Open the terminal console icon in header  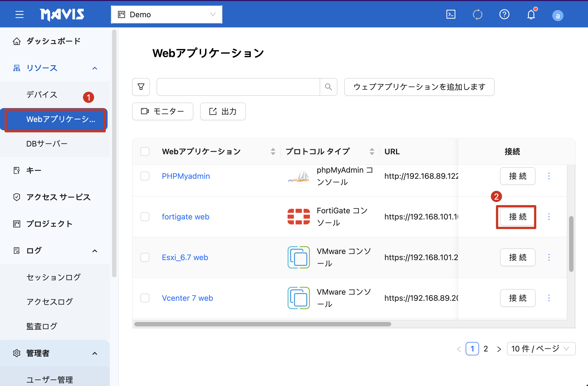(451, 14)
